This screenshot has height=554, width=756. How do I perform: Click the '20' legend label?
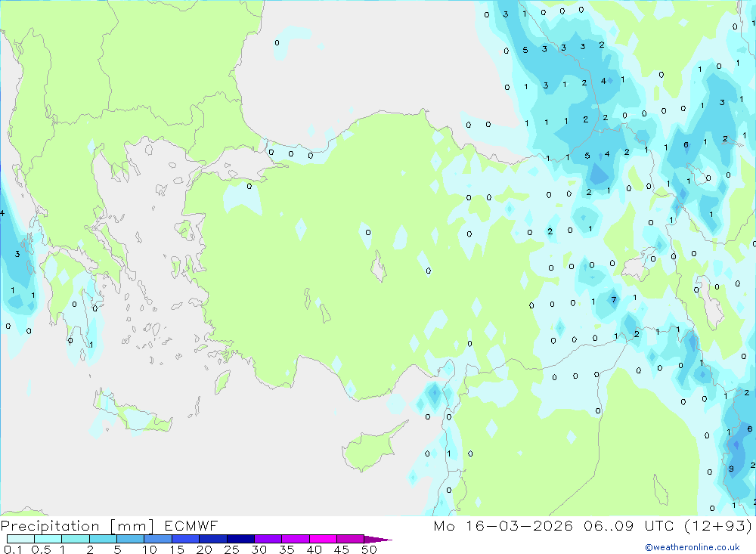pos(204,549)
